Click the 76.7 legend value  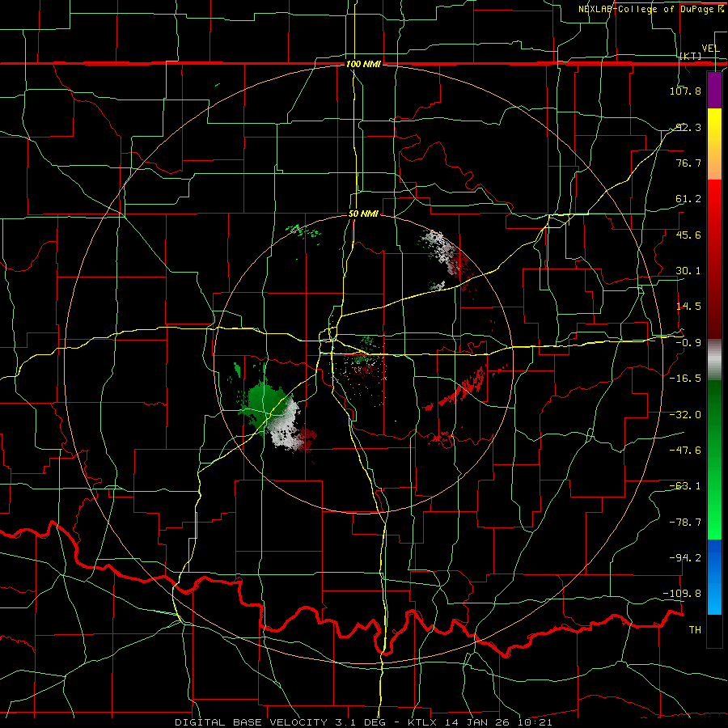(x=688, y=163)
